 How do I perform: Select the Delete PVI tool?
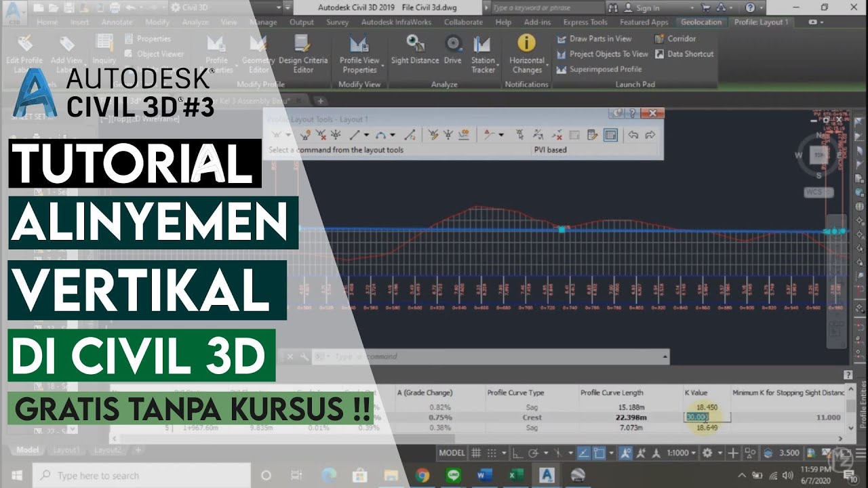(321, 135)
